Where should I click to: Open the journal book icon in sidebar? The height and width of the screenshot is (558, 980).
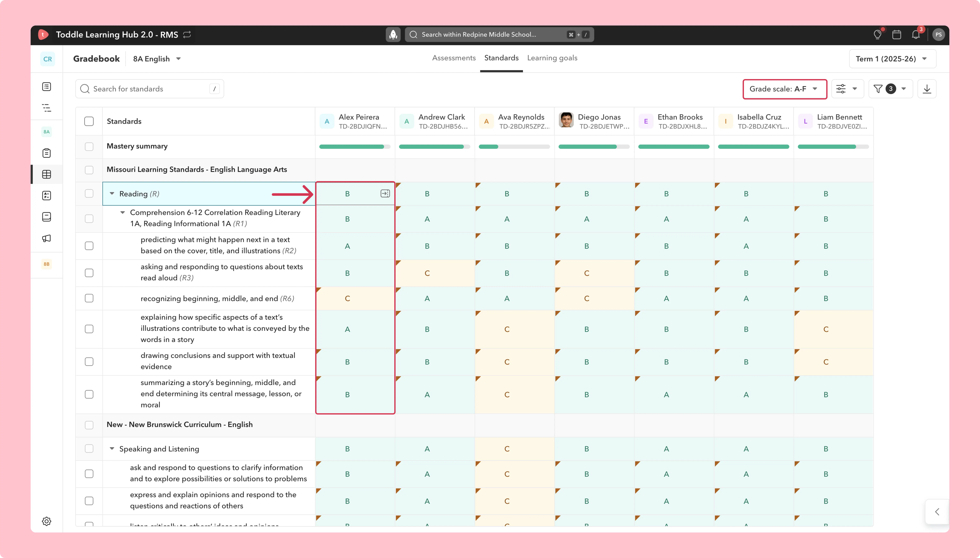point(46,217)
